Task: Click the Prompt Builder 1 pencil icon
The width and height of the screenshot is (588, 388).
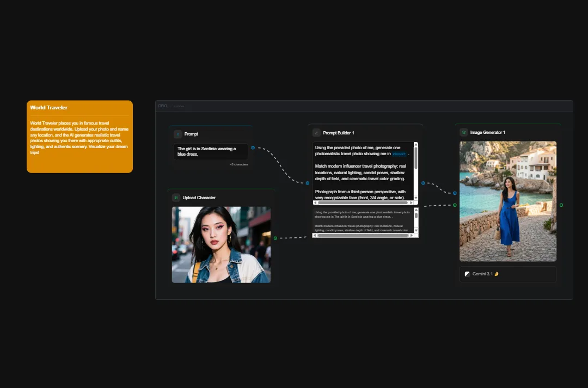Action: (x=317, y=132)
